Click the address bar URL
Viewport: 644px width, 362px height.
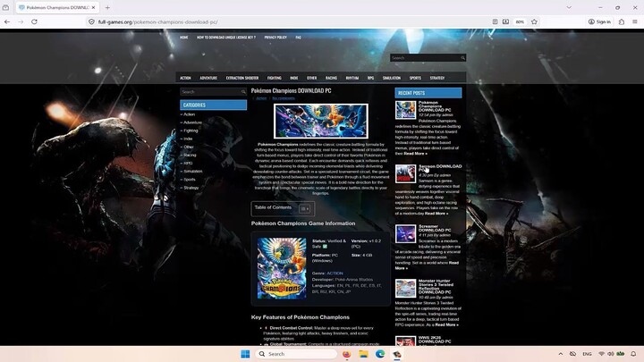point(158,21)
